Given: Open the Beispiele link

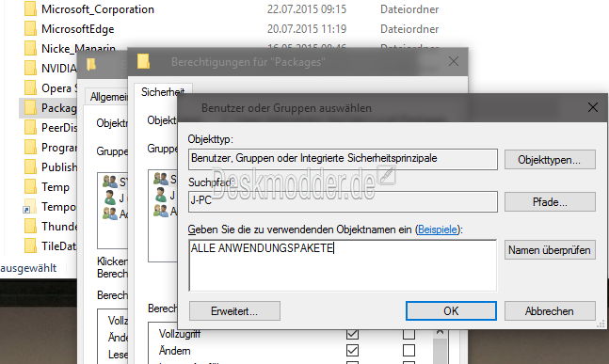Looking at the screenshot, I should (x=438, y=229).
